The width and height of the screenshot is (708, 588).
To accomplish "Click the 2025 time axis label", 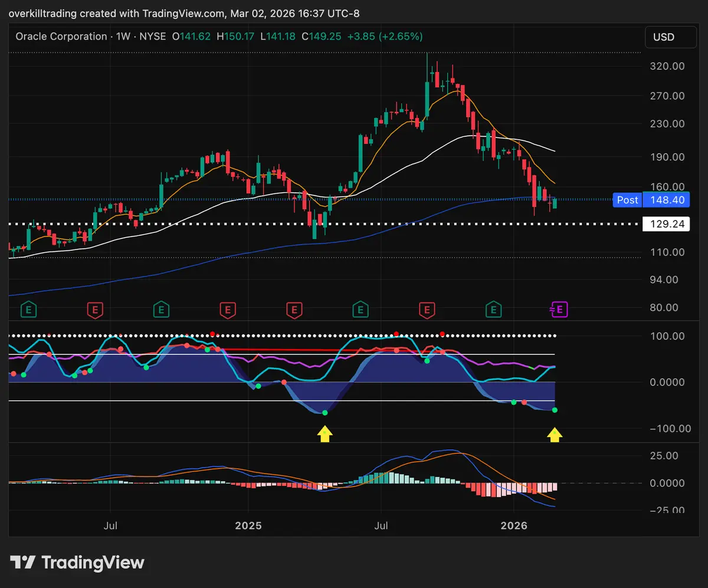I will pos(248,524).
